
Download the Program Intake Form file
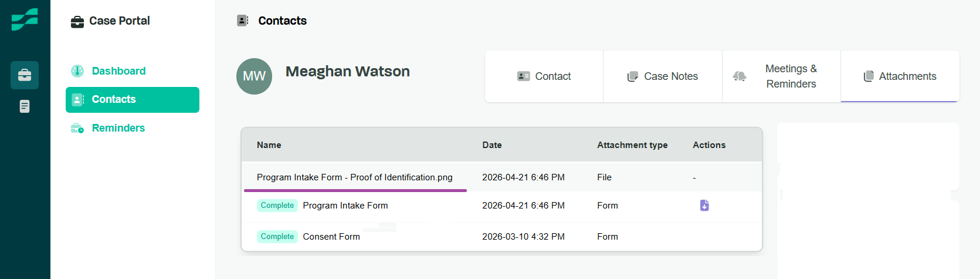click(x=704, y=205)
